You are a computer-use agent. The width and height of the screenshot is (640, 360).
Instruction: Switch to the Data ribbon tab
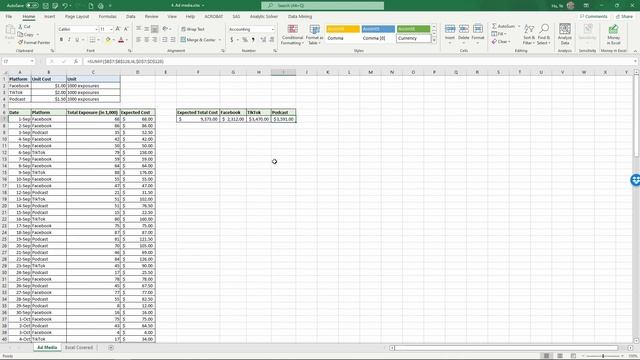[x=131, y=16]
